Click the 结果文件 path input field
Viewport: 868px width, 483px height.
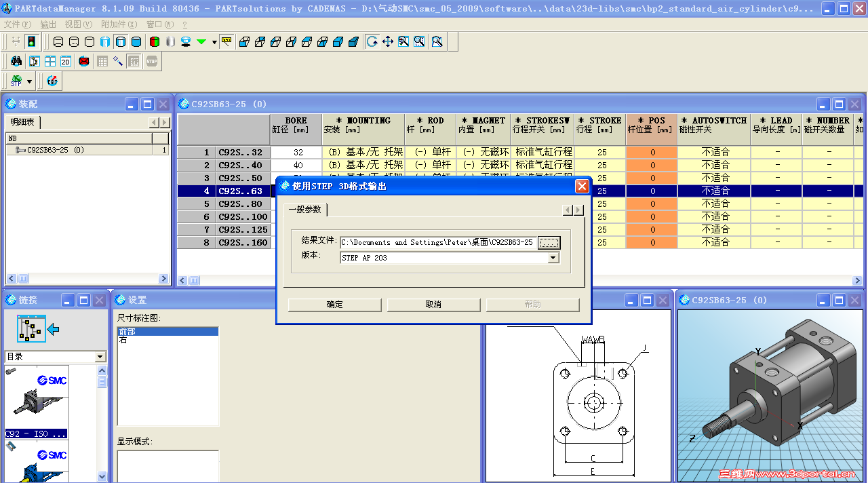(x=439, y=242)
